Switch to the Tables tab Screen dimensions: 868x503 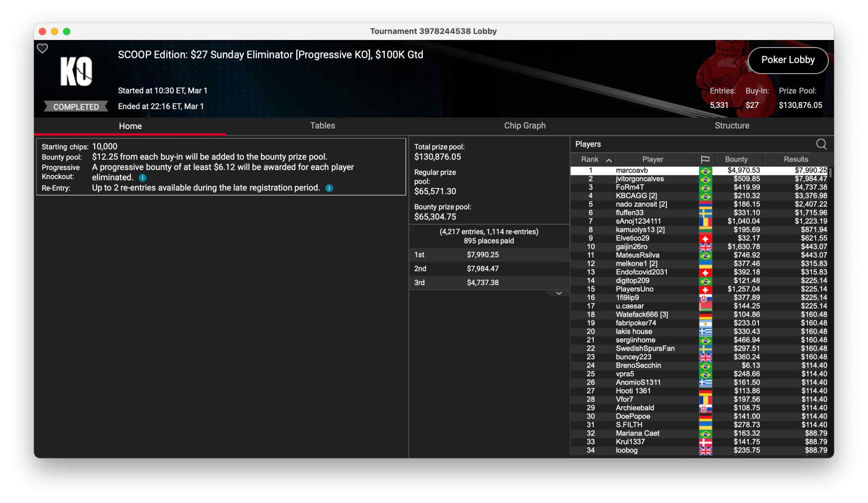click(322, 126)
